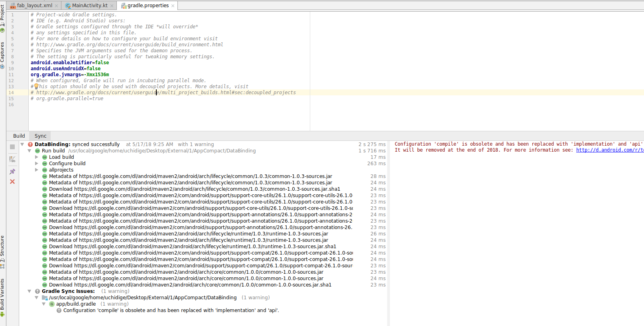Click the red X close icon in Build panel
Screen dimensions: 644x326
click(x=12, y=182)
